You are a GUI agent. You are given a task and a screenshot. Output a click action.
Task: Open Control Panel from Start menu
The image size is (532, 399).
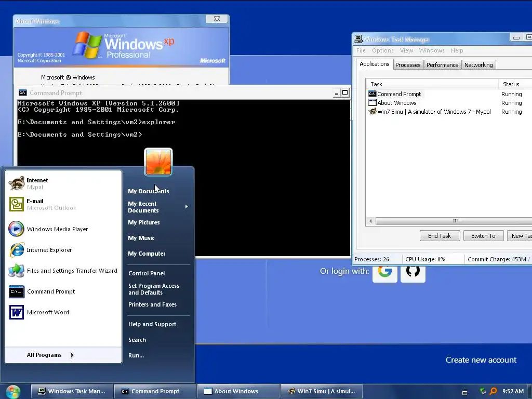pos(147,273)
